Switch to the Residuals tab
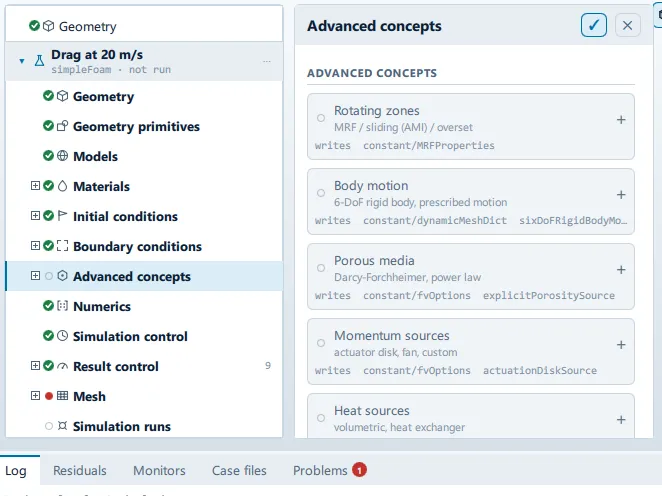This screenshot has width=662, height=496. [80, 470]
